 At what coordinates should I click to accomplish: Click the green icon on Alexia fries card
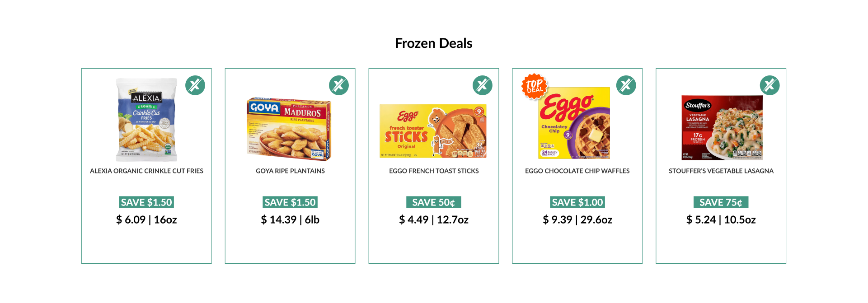coord(195,85)
